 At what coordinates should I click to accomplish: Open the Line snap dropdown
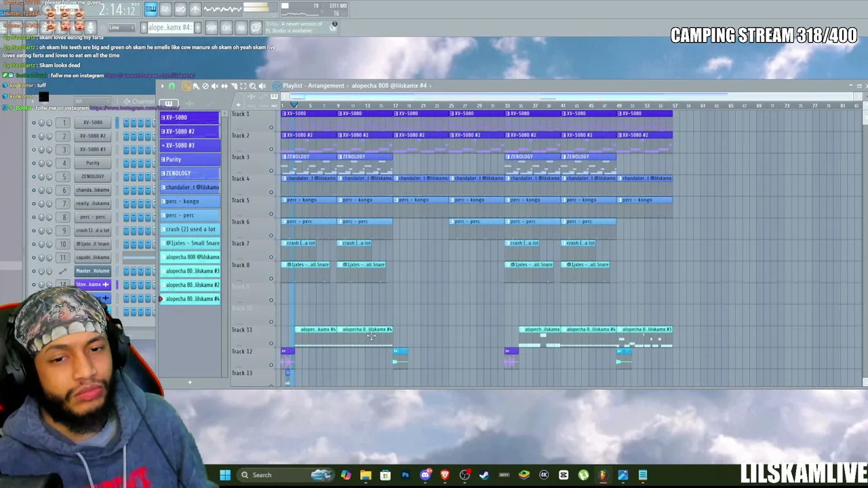coord(122,28)
